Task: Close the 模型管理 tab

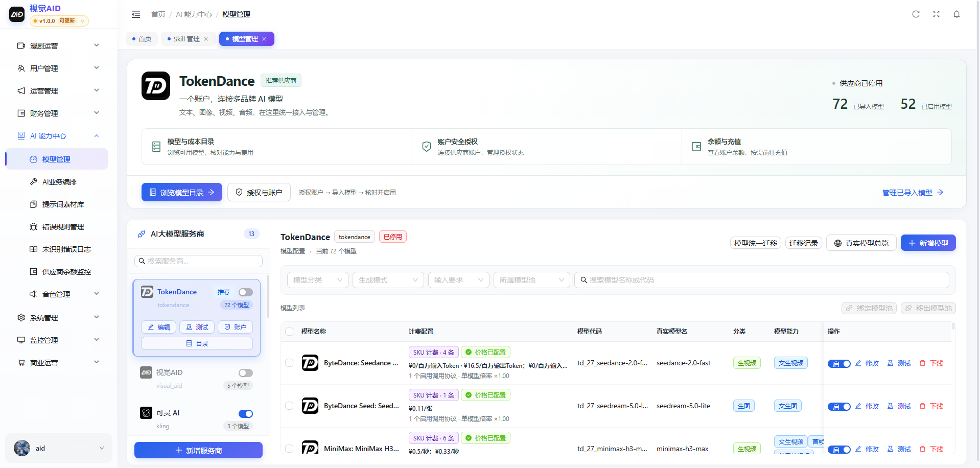Action: 264,39
